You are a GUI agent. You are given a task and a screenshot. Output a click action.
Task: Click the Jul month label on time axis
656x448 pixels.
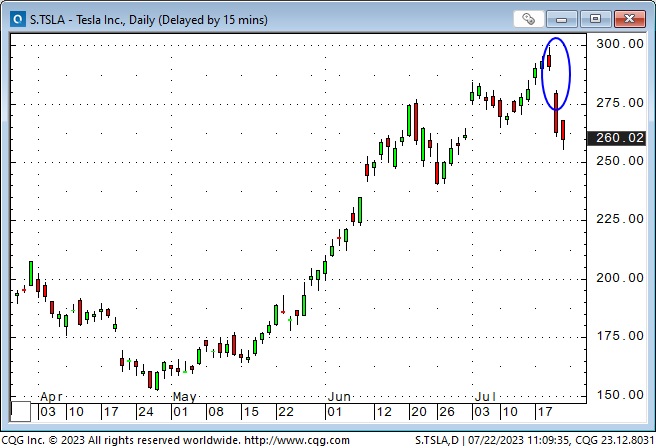(485, 396)
